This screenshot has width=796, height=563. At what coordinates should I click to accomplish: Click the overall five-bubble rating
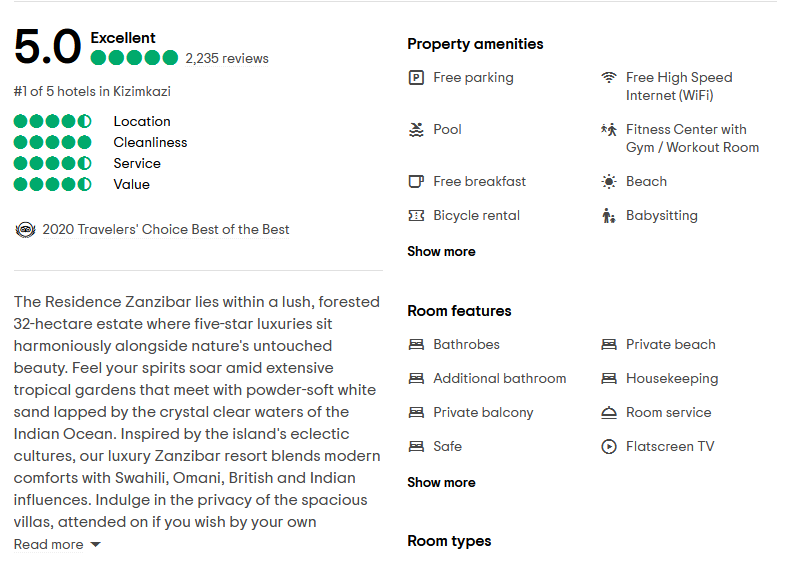[x=134, y=58]
